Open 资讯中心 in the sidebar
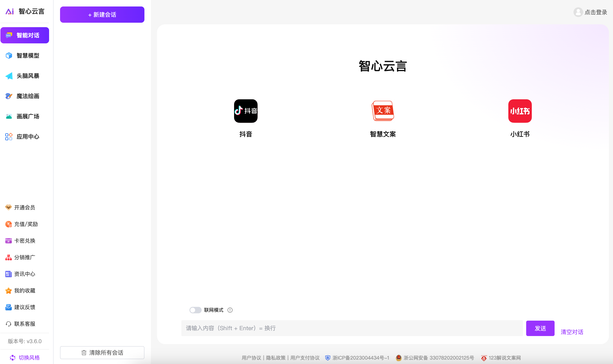613x364 pixels. click(25, 274)
